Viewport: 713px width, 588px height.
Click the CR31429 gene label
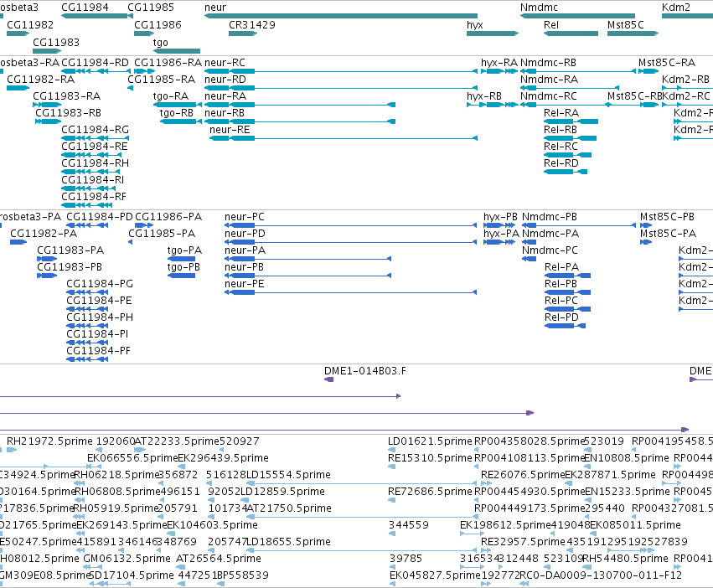point(252,24)
